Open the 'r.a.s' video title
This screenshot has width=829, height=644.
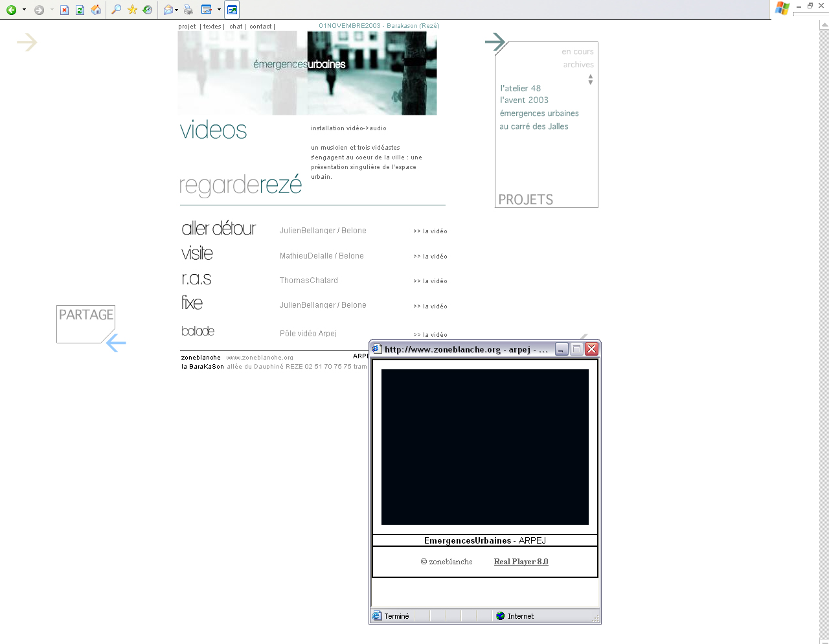(196, 279)
